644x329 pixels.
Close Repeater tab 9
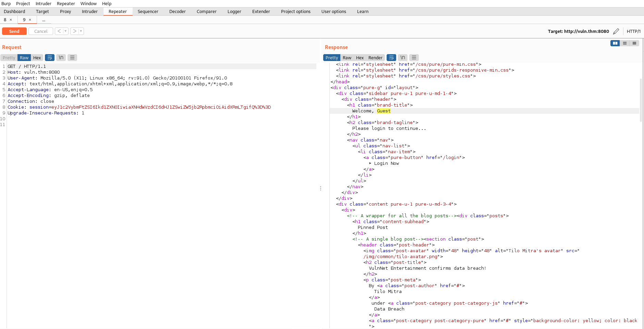coord(30,20)
